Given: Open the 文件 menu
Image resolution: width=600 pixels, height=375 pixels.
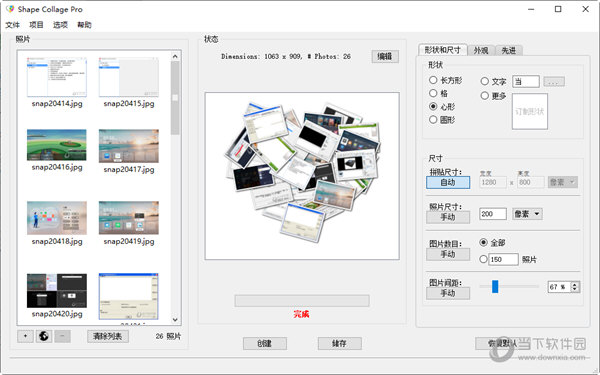Looking at the screenshot, I should [12, 25].
